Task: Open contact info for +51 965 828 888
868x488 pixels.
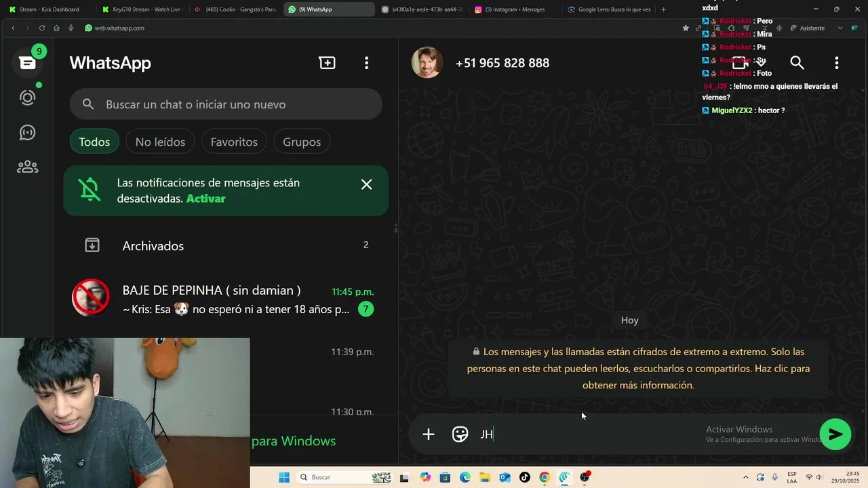Action: point(502,63)
